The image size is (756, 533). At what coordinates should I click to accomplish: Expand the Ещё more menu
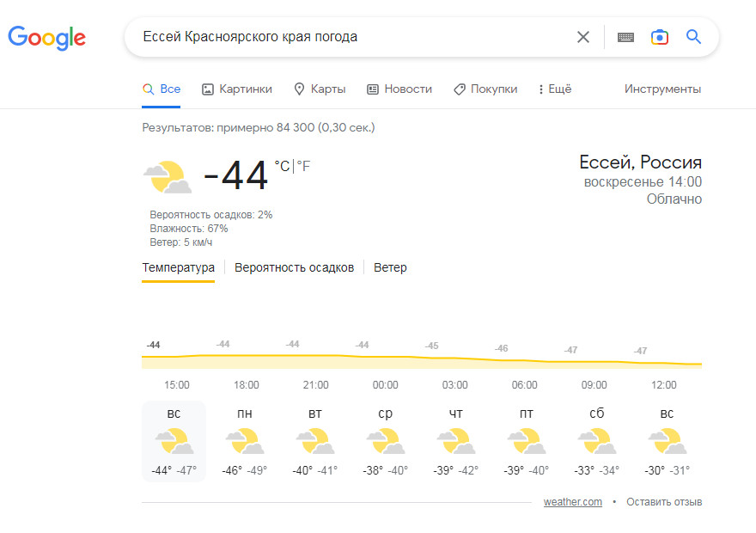pos(555,89)
